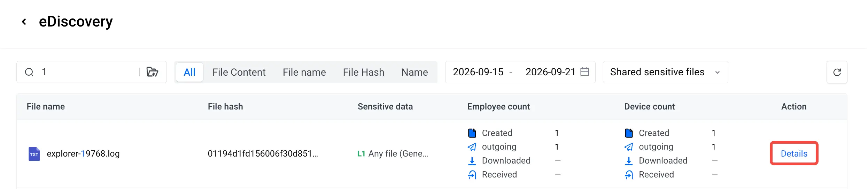The image size is (868, 189).
Task: Select the File name filter tab
Action: click(x=304, y=72)
